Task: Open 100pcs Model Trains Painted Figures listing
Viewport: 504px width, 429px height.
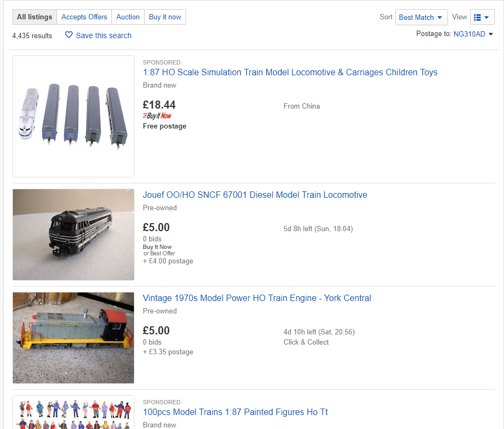Action: (x=235, y=412)
